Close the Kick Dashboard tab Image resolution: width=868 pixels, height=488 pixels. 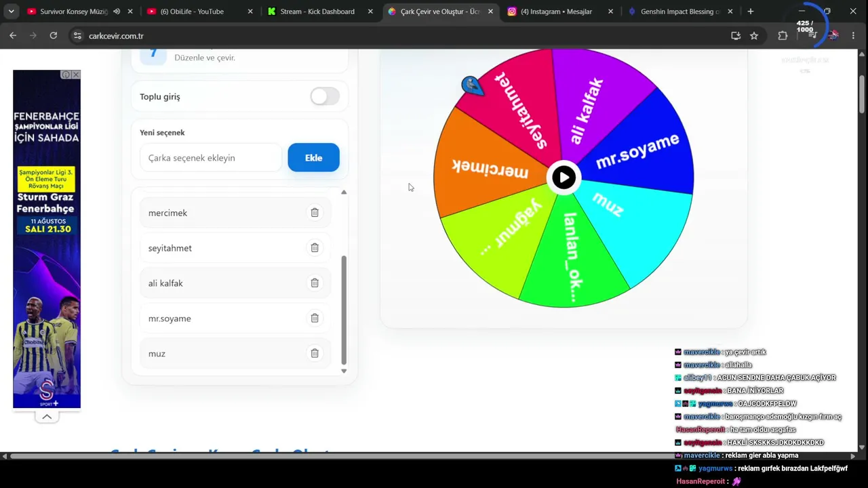(x=370, y=12)
